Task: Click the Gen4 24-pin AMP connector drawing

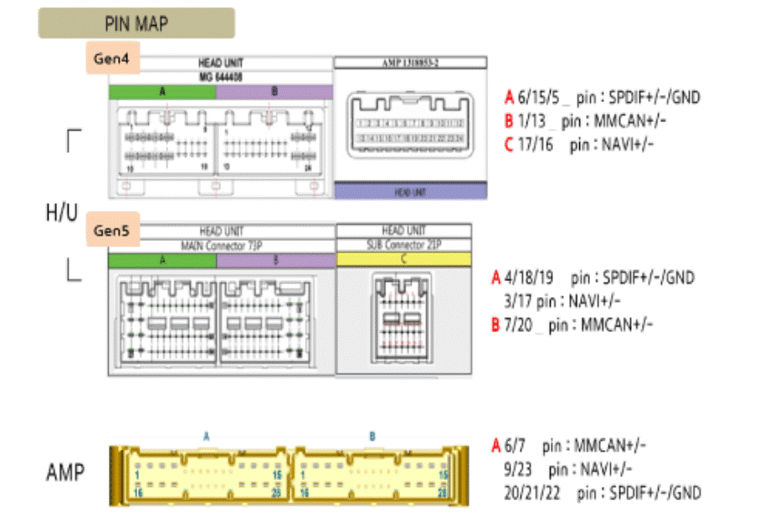Action: (411, 125)
